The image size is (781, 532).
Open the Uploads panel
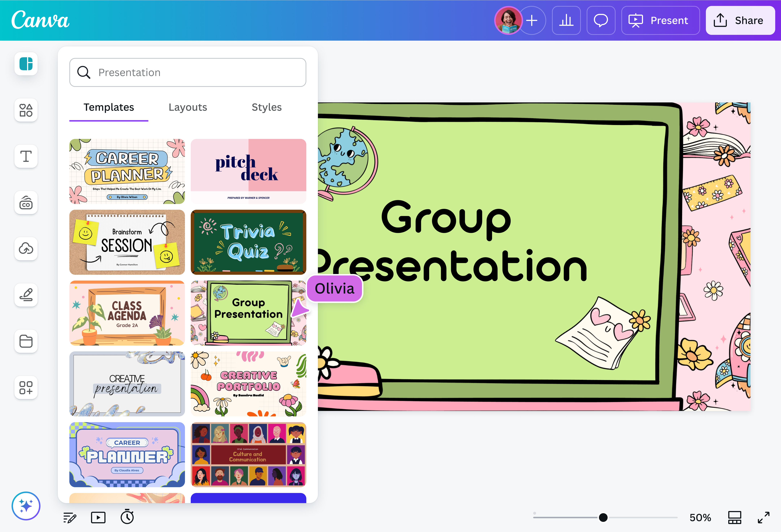[26, 249]
